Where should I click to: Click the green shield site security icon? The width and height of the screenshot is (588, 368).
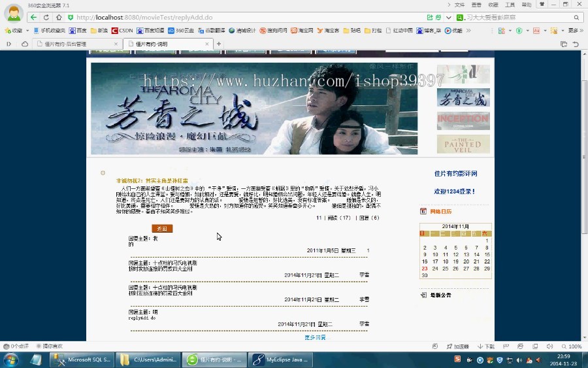click(x=71, y=17)
